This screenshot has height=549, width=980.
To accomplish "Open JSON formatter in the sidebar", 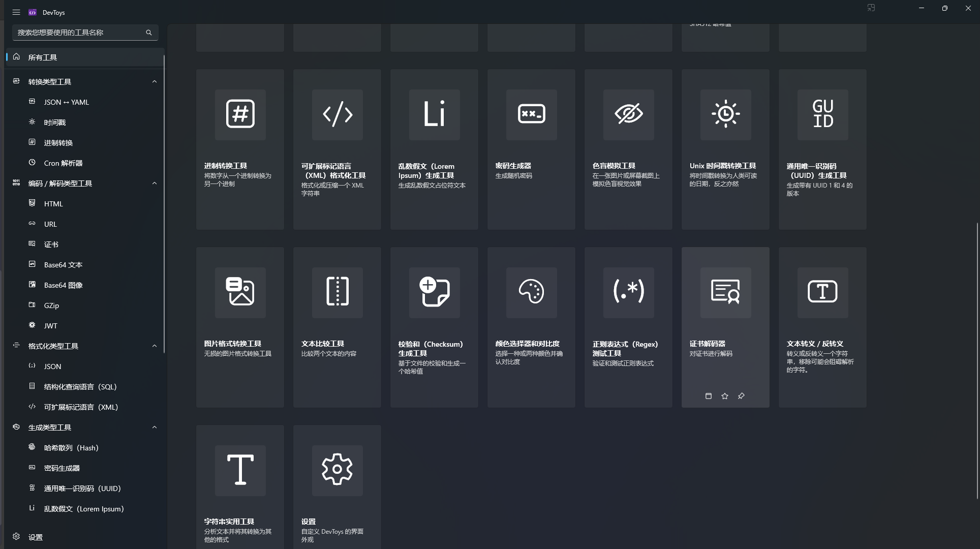I will [x=85, y=367].
